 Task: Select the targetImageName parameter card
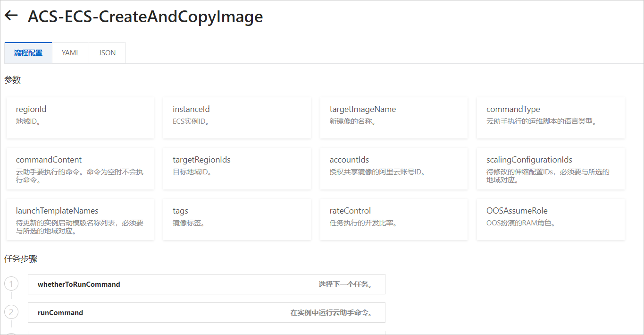[394, 118]
